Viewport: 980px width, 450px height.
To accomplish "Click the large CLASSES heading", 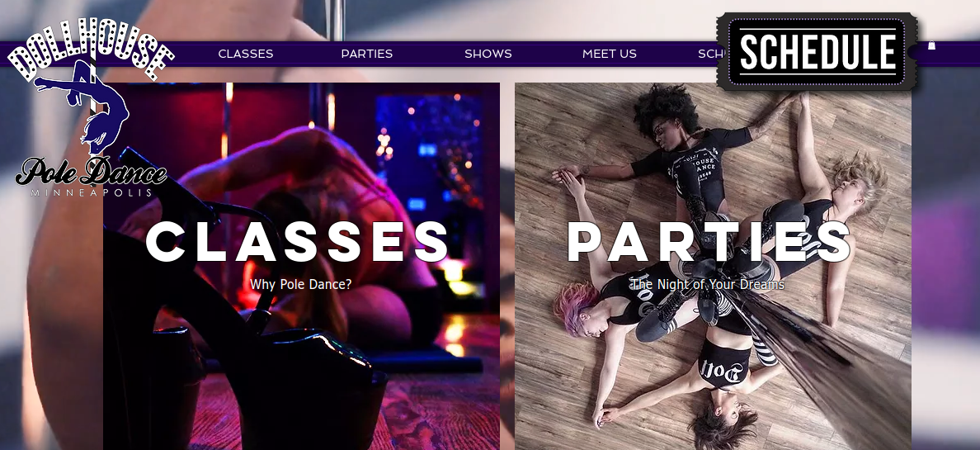I will tap(297, 242).
